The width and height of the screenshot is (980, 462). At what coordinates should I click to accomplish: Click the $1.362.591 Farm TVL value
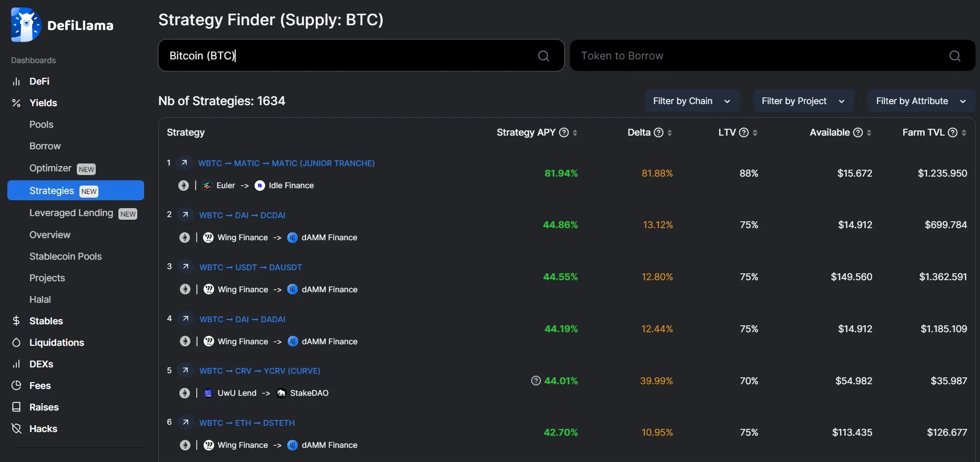(x=943, y=277)
